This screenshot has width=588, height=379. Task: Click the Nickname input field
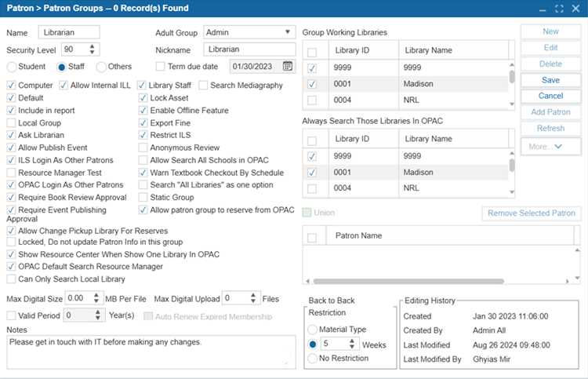(x=249, y=49)
